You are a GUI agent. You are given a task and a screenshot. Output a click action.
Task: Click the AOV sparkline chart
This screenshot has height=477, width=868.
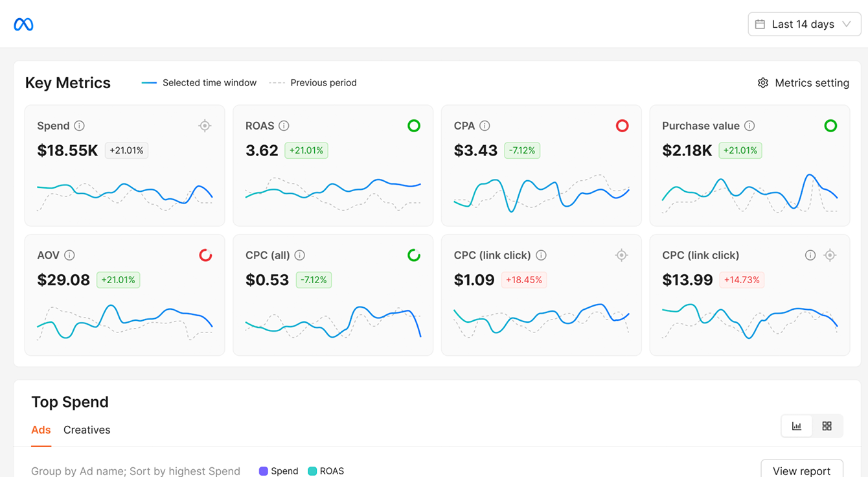(x=124, y=322)
